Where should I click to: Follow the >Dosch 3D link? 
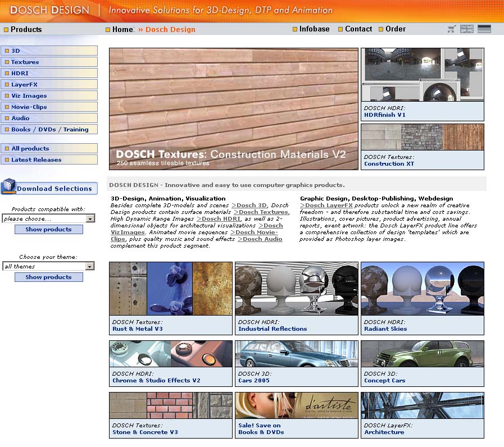249,206
